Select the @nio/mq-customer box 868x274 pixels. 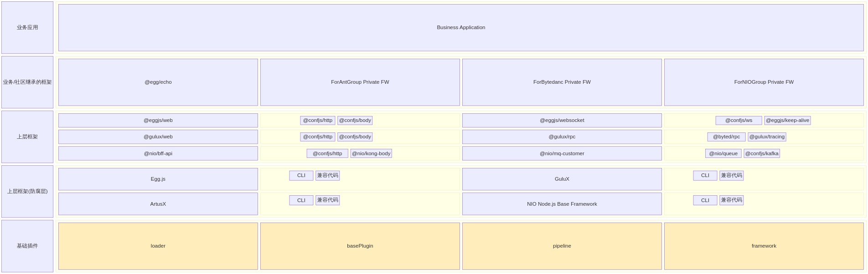(x=562, y=153)
